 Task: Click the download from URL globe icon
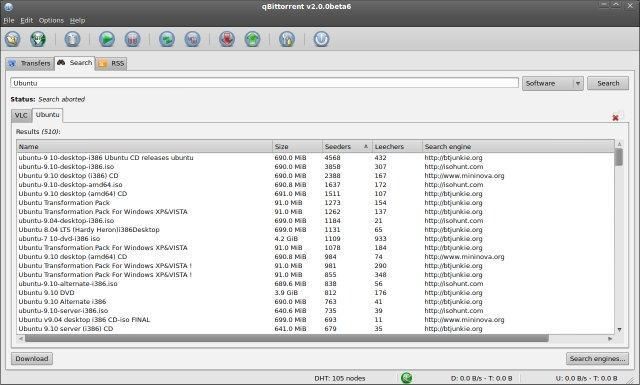click(38, 39)
